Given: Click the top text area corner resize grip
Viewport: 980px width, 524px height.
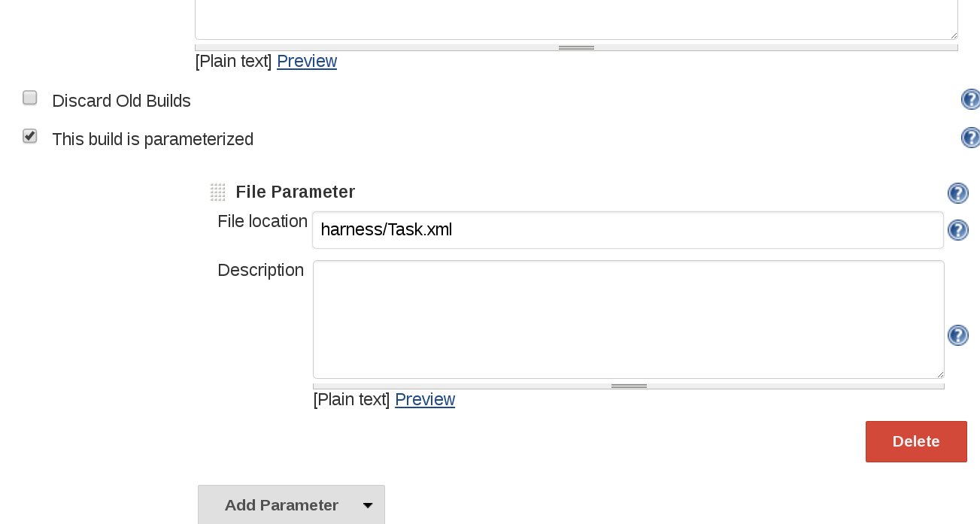Looking at the screenshot, I should [x=953, y=35].
